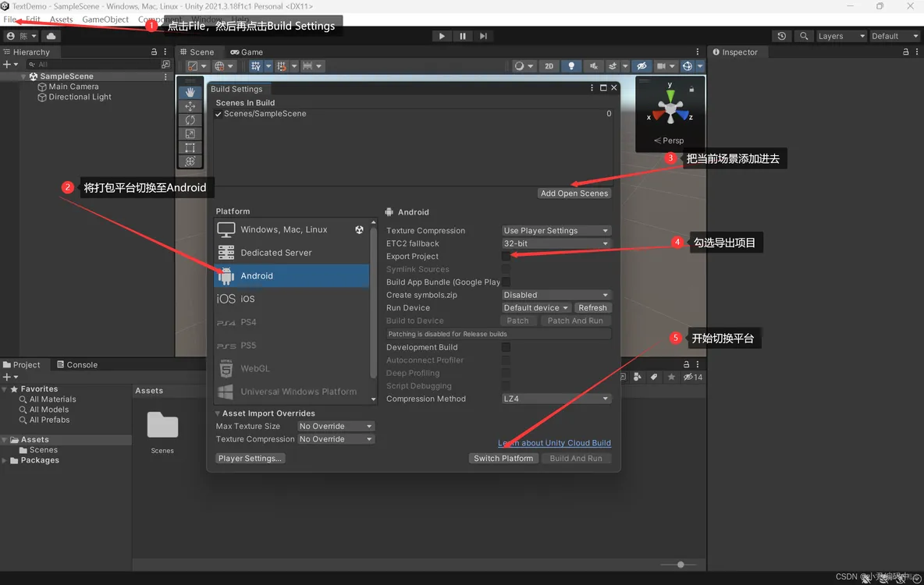Select WebGL platform row

coord(292,368)
